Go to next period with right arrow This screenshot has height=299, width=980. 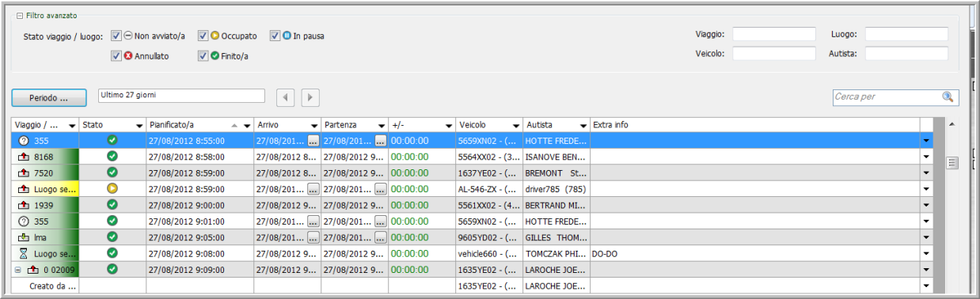[x=310, y=97]
